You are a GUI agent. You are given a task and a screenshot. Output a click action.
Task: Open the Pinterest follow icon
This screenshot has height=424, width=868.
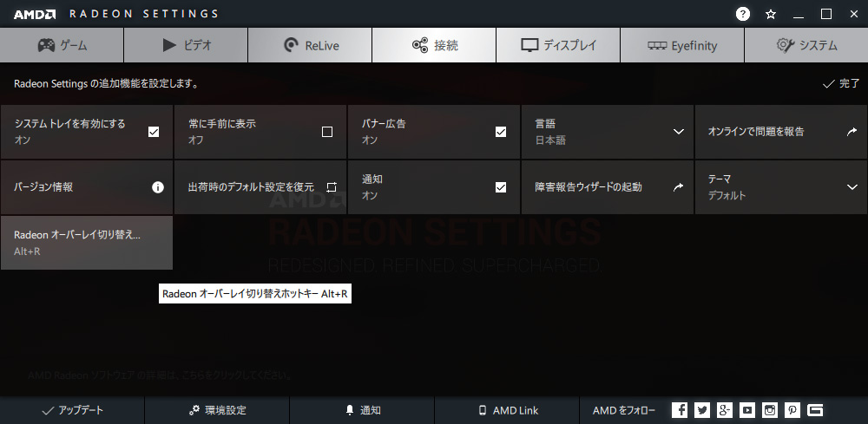pos(792,410)
